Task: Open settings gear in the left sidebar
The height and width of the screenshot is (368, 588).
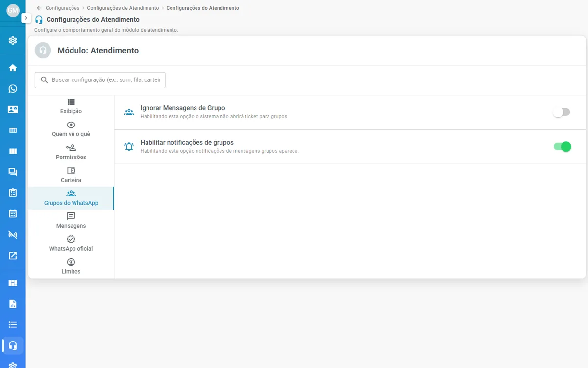Action: [x=13, y=40]
